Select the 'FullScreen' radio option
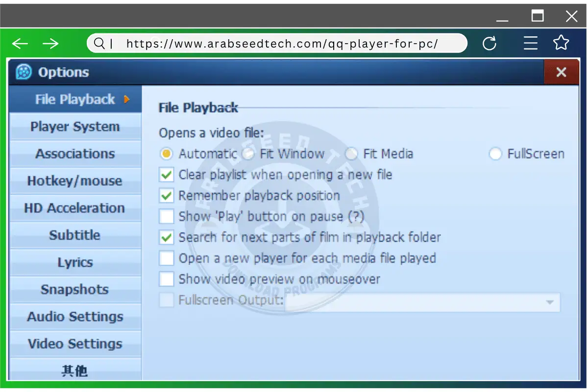 point(495,154)
